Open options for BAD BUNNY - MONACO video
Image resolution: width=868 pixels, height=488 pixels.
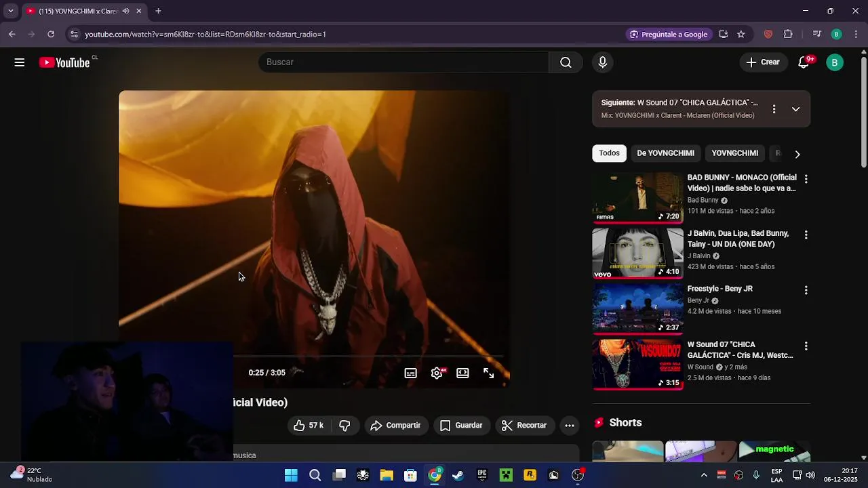(x=806, y=180)
